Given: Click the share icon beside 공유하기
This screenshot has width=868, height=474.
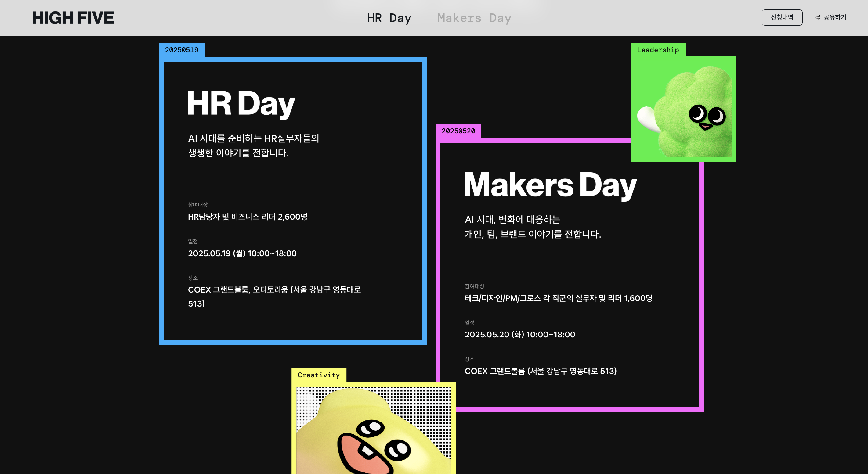Looking at the screenshot, I should click(817, 17).
